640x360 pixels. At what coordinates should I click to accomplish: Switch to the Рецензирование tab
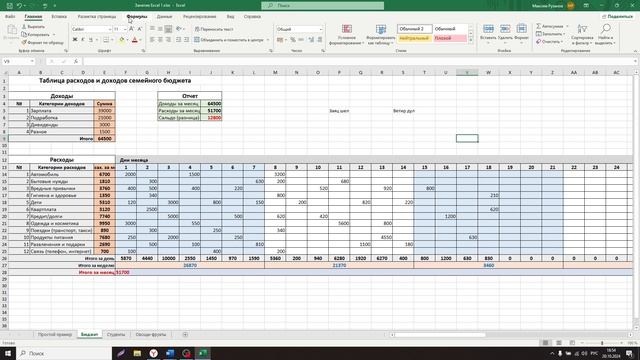click(x=200, y=17)
